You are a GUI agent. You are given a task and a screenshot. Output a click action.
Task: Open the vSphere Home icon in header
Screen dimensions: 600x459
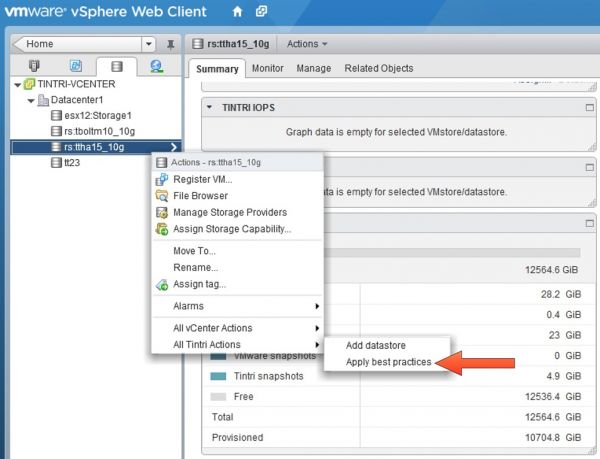point(237,11)
